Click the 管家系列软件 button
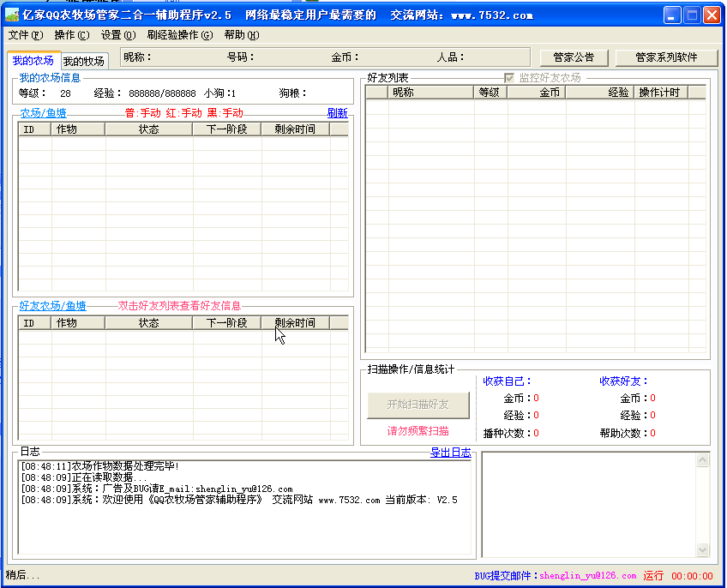This screenshot has width=727, height=588. pyautogui.click(x=666, y=57)
